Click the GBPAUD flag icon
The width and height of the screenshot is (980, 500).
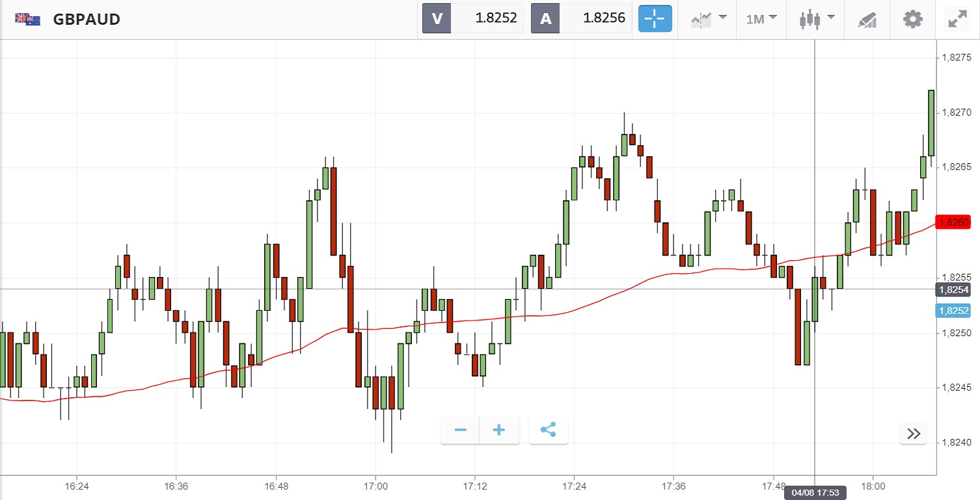pos(28,19)
